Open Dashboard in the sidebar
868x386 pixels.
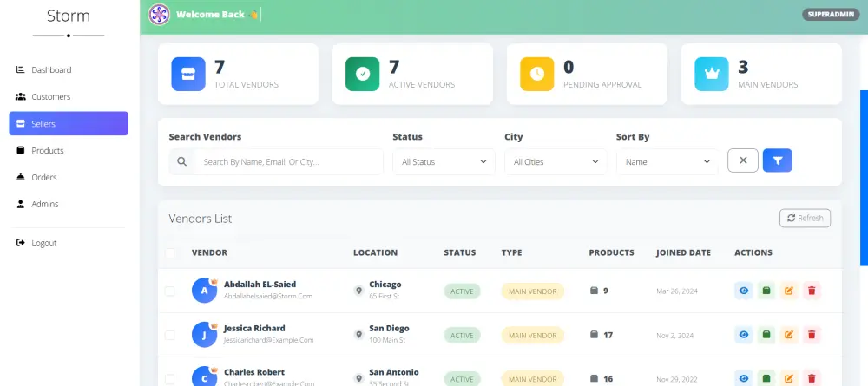tap(69, 69)
